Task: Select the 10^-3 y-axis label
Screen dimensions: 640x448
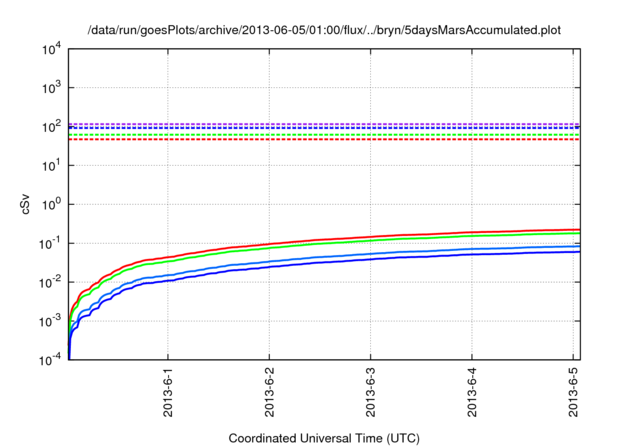Action: click(51, 321)
